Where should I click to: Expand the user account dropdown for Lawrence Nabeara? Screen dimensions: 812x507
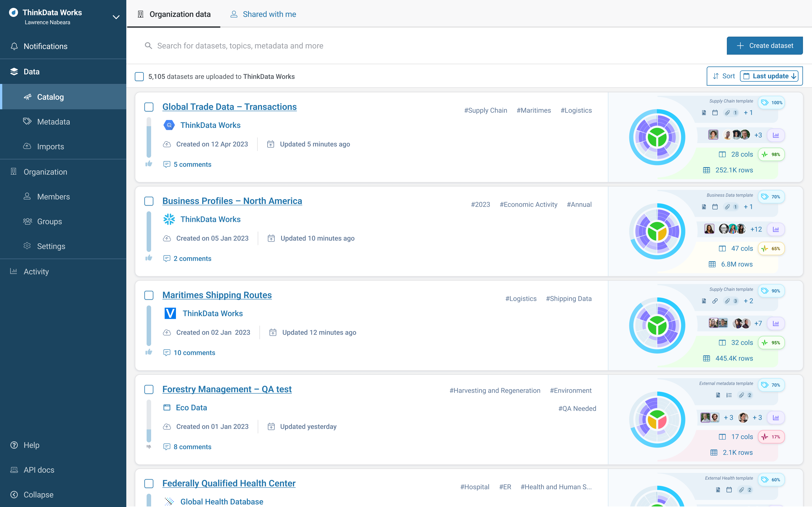tap(114, 17)
